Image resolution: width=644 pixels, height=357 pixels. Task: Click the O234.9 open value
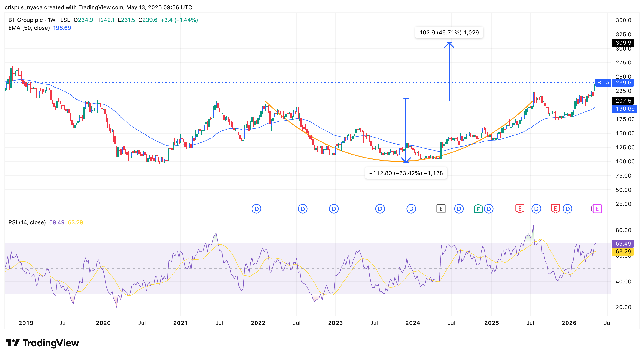coord(83,20)
